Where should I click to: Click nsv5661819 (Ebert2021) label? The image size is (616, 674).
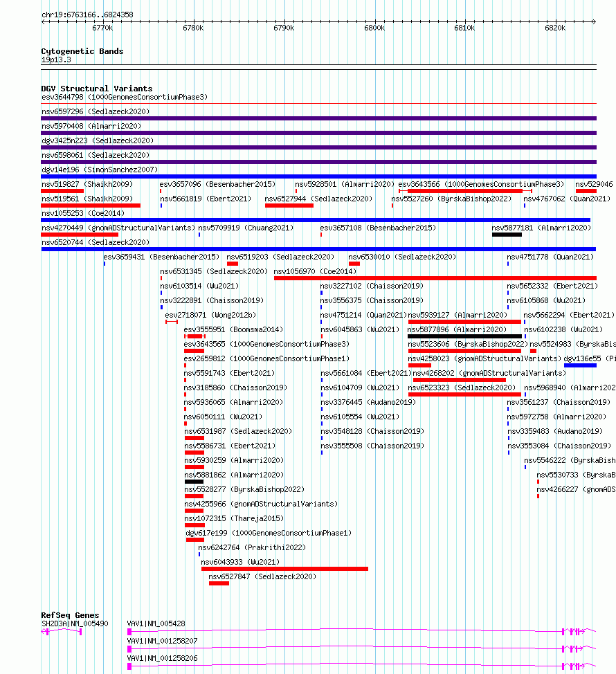(x=206, y=199)
